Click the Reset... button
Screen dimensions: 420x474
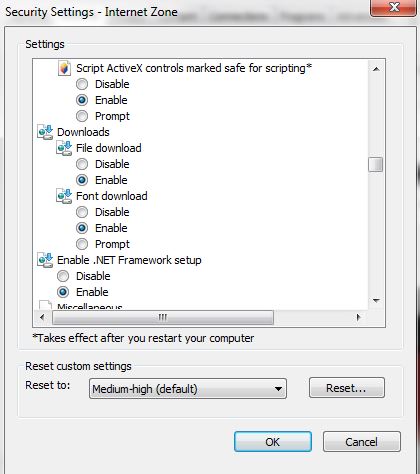coord(347,388)
